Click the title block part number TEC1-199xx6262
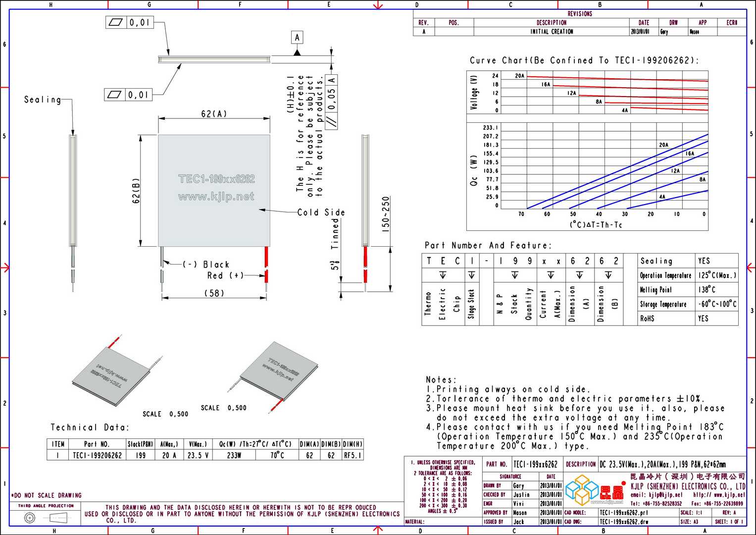 535,465
